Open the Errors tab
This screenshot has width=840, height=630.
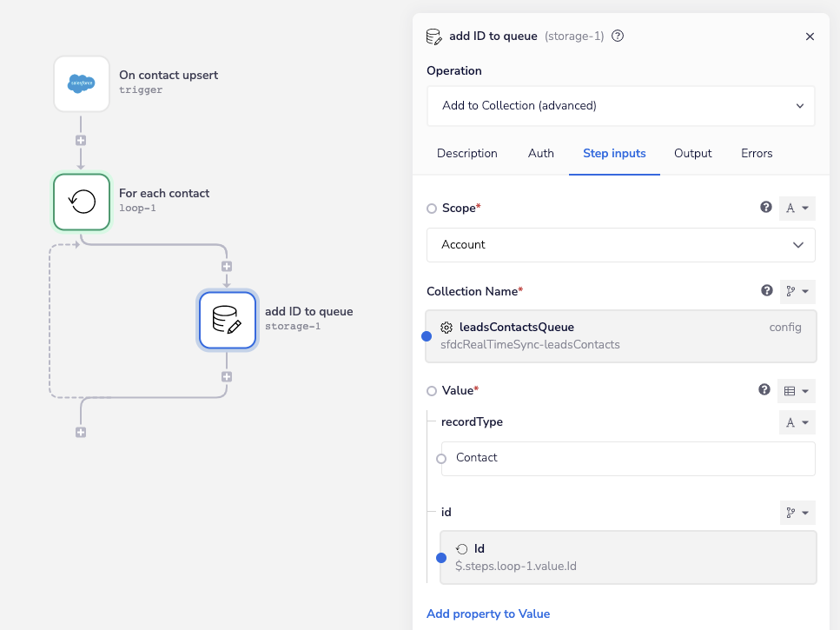[756, 153]
